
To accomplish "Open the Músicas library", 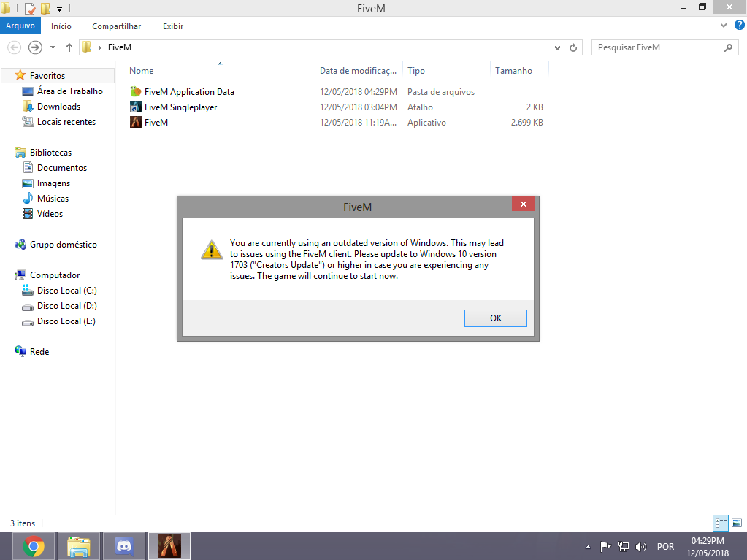I will (x=53, y=199).
